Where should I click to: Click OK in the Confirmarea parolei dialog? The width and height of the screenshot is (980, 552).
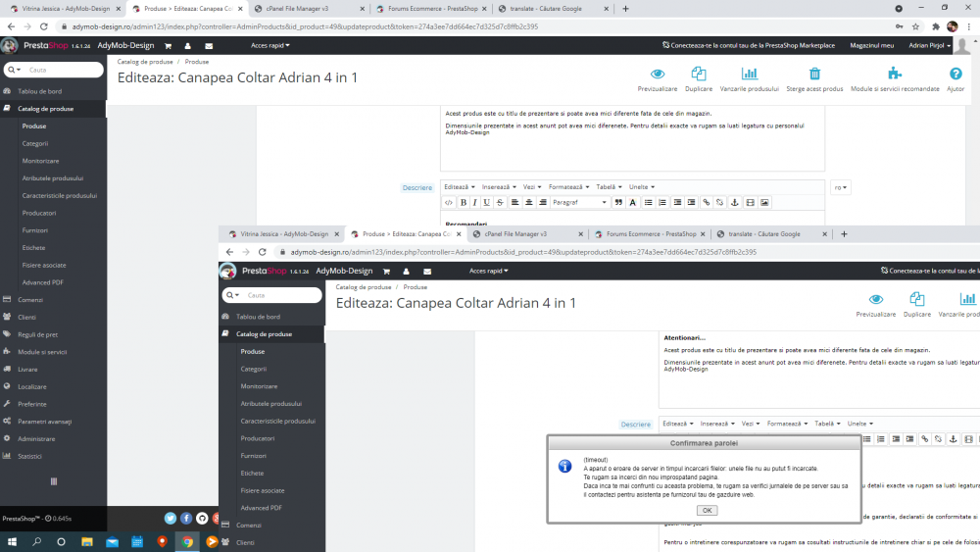(707, 510)
